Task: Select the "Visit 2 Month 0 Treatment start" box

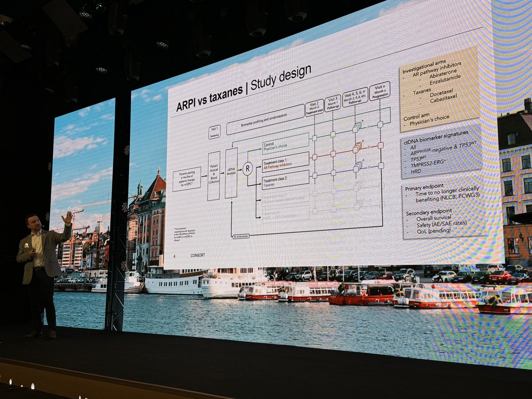Action: tap(314, 108)
